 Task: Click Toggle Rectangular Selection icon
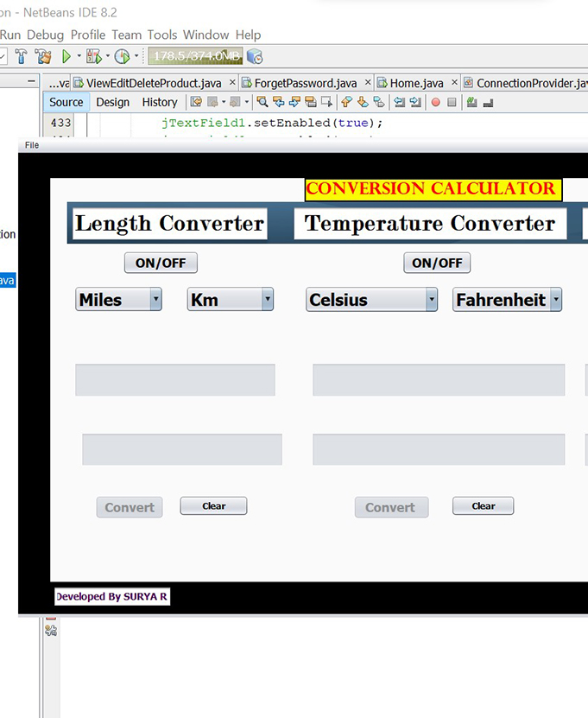tap(326, 102)
